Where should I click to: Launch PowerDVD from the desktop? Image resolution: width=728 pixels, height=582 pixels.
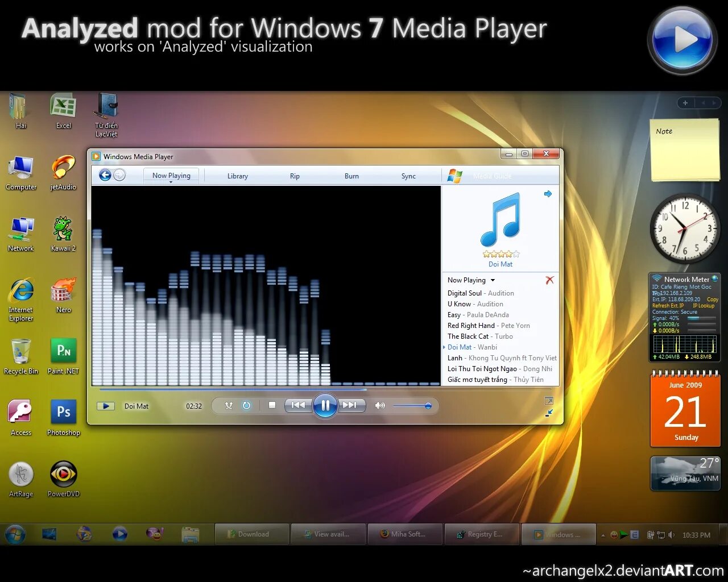coord(63,480)
